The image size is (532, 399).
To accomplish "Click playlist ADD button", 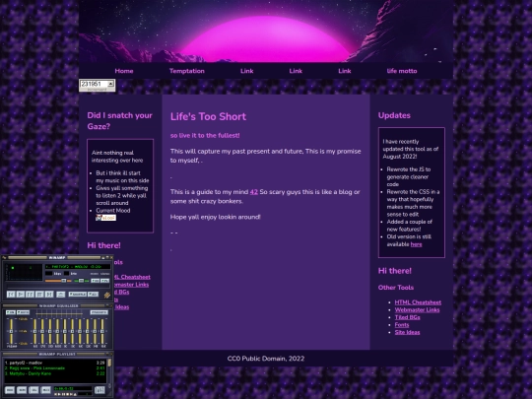I will click(10, 390).
